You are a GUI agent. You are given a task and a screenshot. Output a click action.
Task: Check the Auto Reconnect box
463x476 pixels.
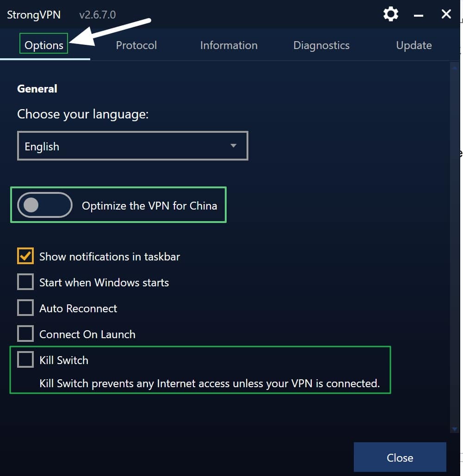click(x=25, y=308)
